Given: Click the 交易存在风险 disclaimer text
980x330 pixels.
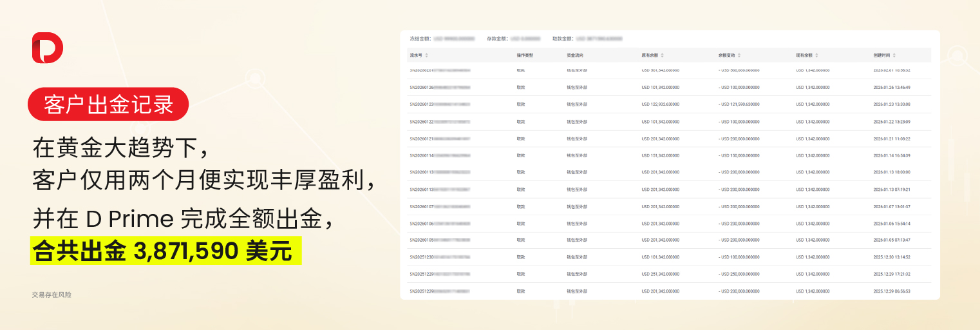Looking at the screenshot, I should (x=52, y=295).
